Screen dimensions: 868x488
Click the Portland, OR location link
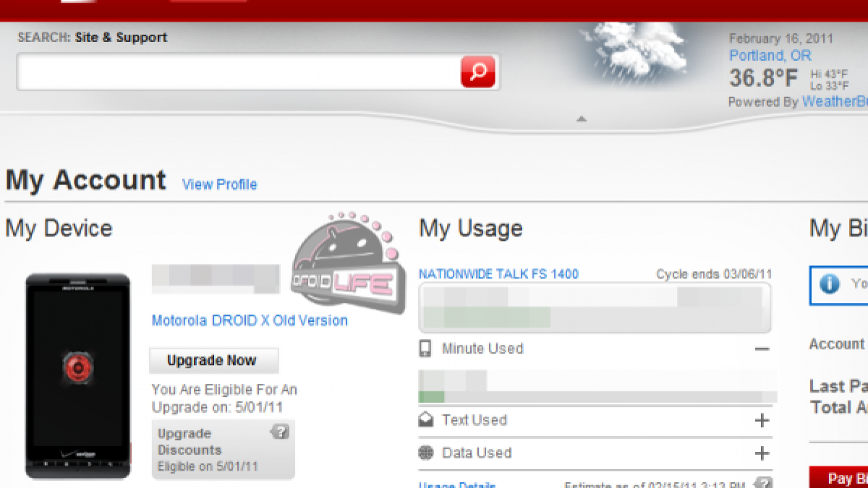(x=770, y=56)
